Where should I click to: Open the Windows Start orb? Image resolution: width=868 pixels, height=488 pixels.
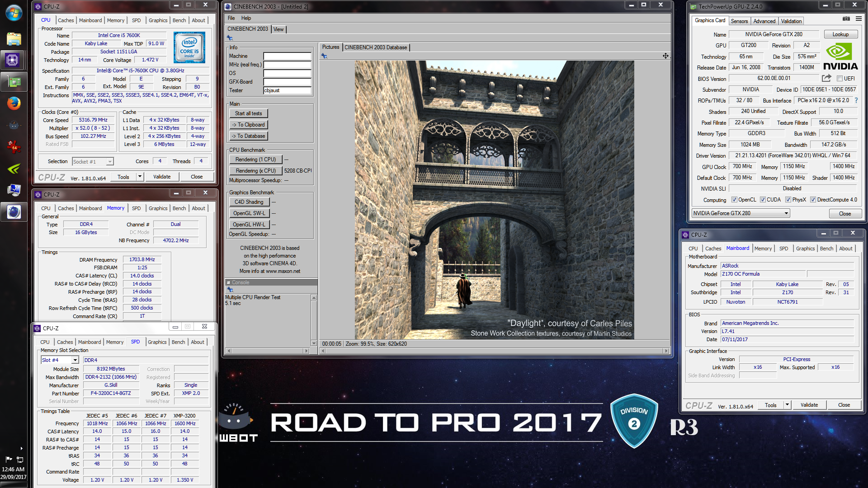pyautogui.click(x=14, y=13)
